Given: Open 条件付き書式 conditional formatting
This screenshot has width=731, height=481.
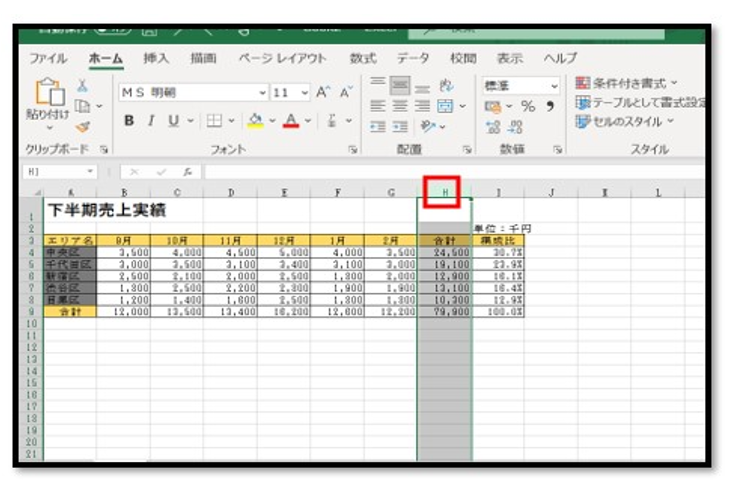Looking at the screenshot, I should coord(626,83).
